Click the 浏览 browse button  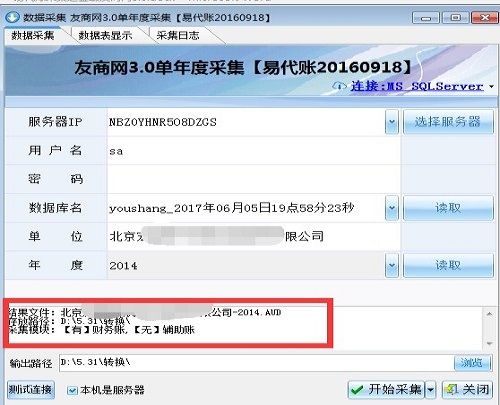pyautogui.click(x=472, y=363)
